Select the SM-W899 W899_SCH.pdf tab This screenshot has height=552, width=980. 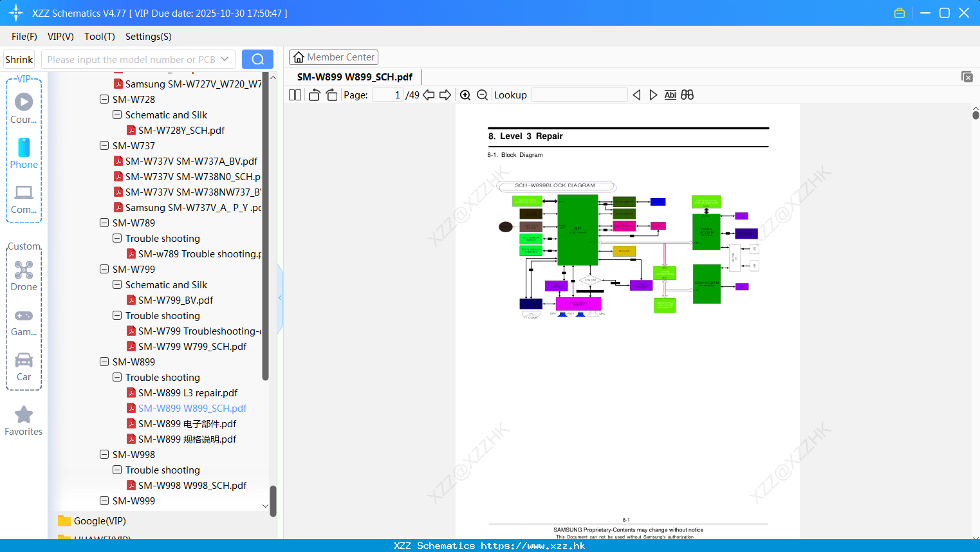pos(355,77)
